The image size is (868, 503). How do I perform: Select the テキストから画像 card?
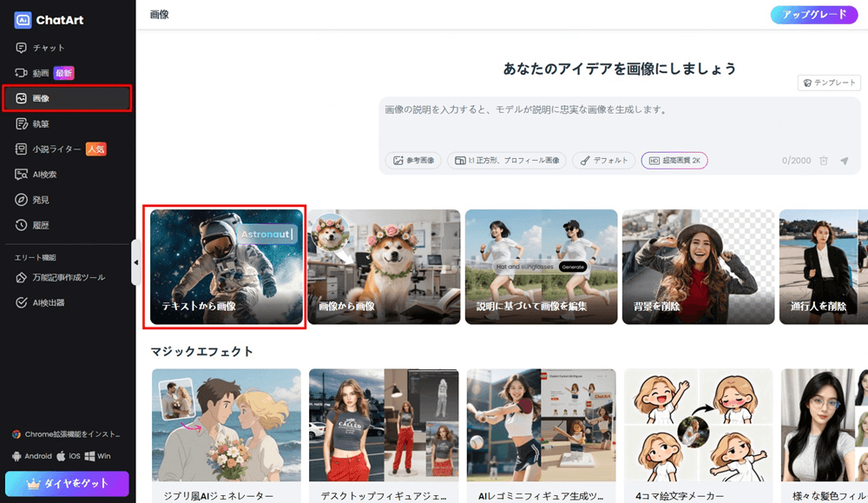(227, 267)
